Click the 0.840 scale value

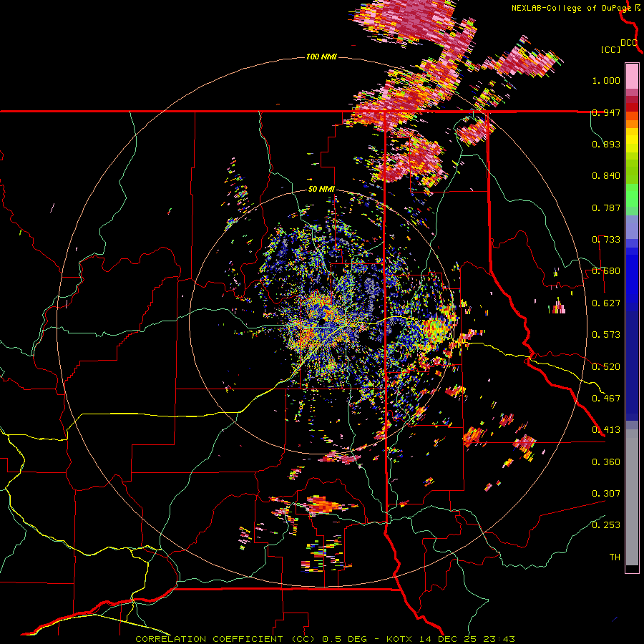point(606,176)
